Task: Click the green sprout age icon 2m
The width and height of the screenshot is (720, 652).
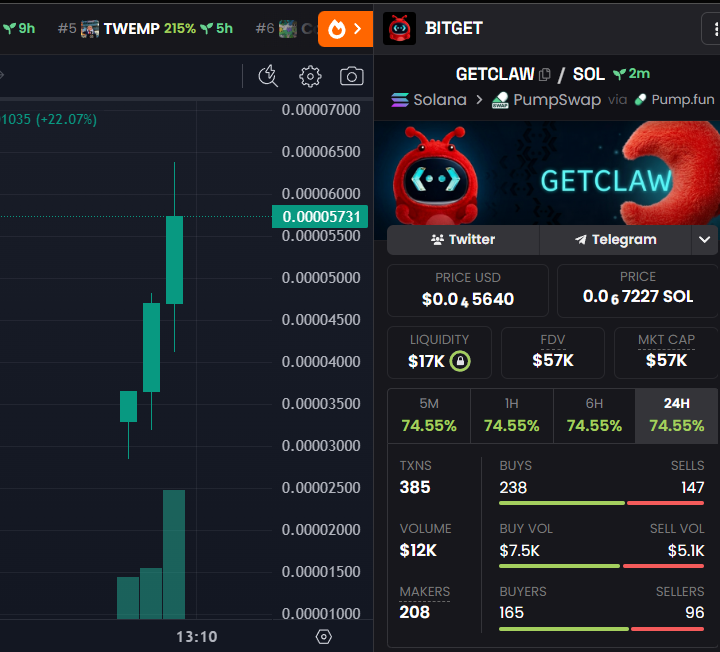Action: pyautogui.click(x=619, y=73)
